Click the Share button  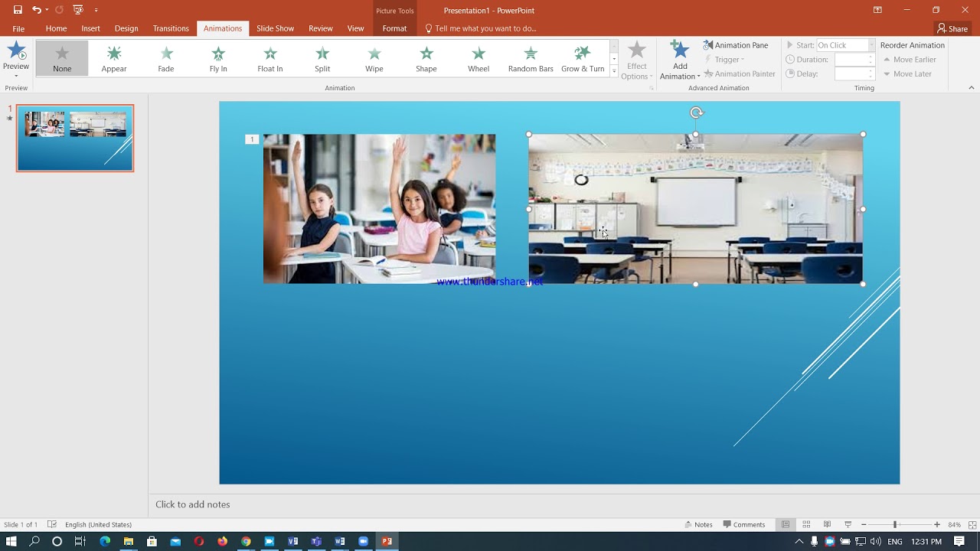[x=952, y=28]
